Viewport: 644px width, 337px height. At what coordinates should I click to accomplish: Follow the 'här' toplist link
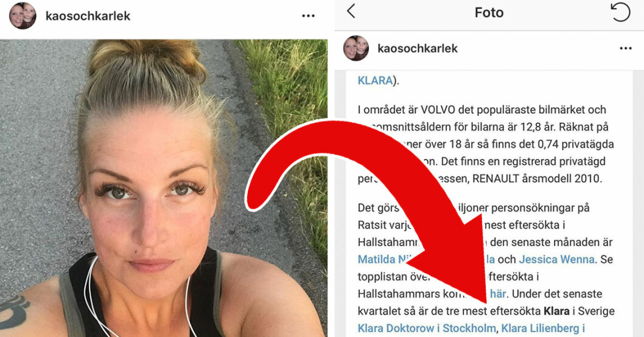(498, 294)
